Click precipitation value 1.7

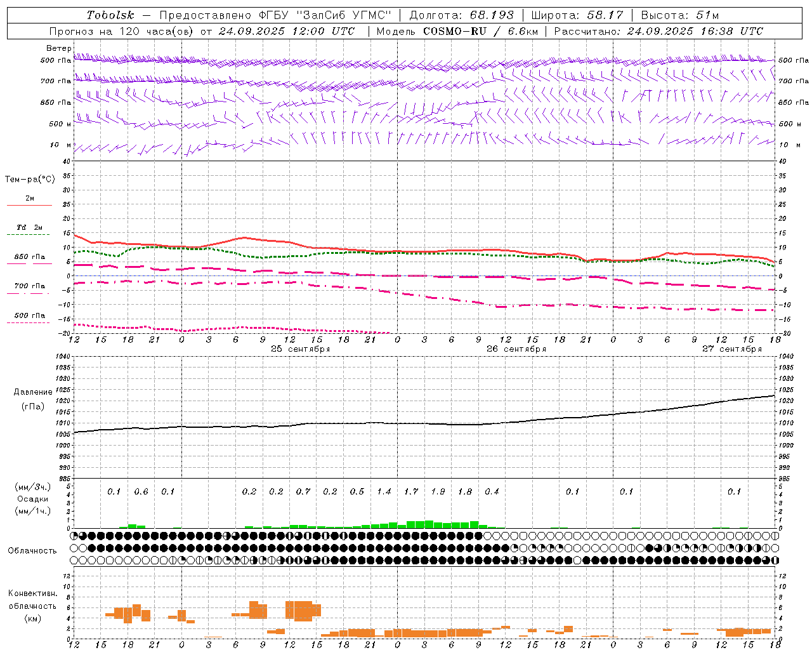(x=410, y=492)
